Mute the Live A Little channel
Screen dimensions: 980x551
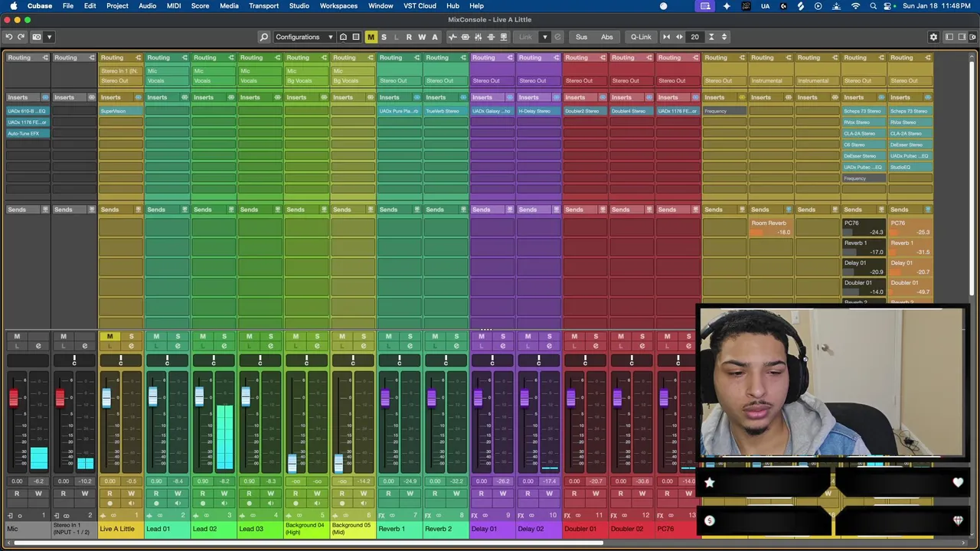109,337
